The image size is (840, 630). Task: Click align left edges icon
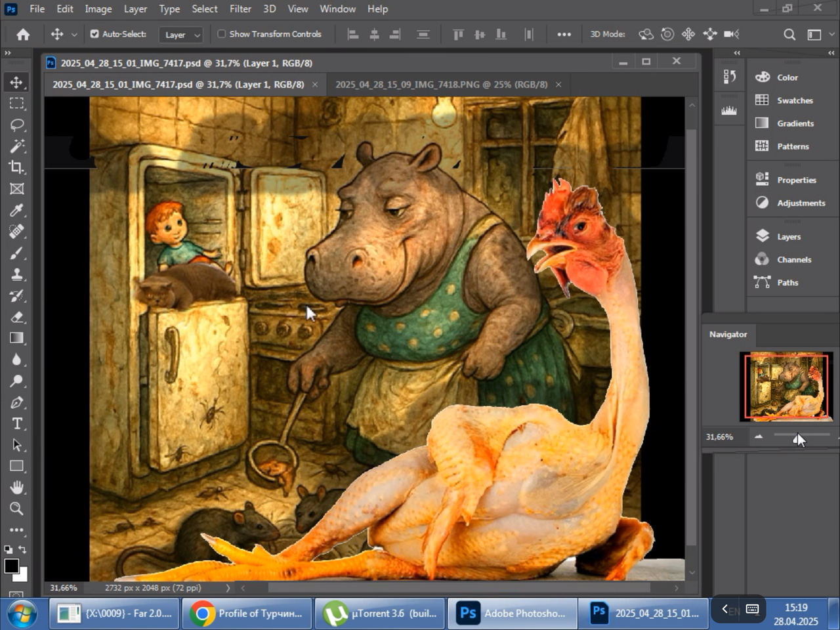353,35
